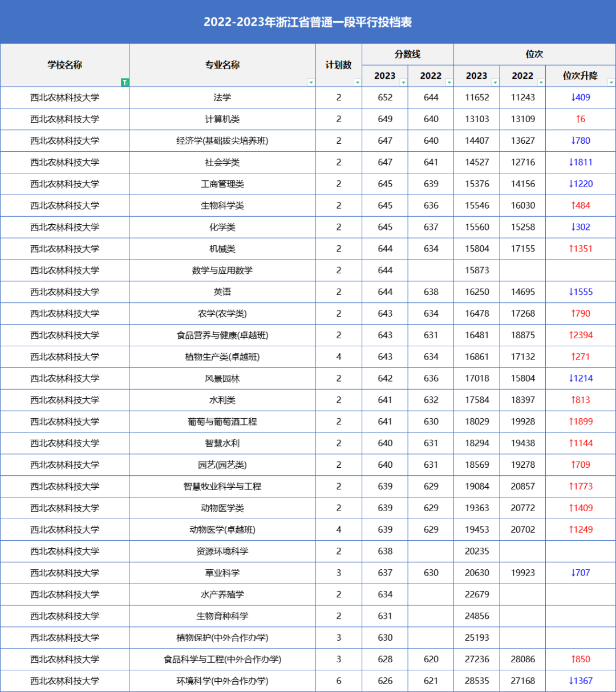Select the 位次 merged header cell
Viewport: 616px width, 692px height.
(x=534, y=54)
